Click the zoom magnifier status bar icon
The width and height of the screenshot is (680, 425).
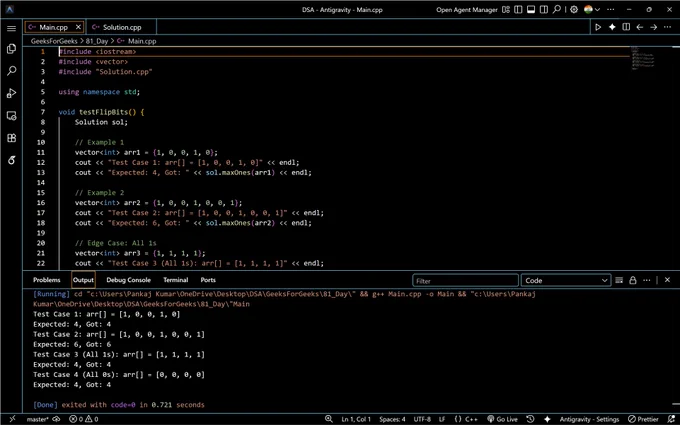pyautogui.click(x=330, y=419)
